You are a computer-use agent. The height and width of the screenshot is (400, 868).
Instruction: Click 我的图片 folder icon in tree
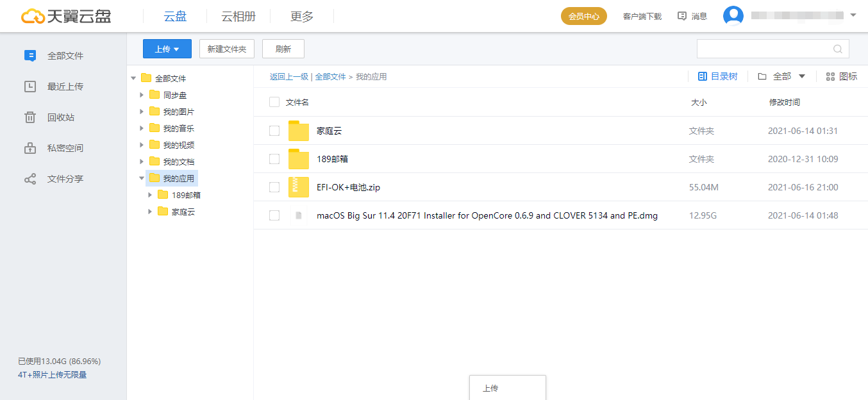154,112
